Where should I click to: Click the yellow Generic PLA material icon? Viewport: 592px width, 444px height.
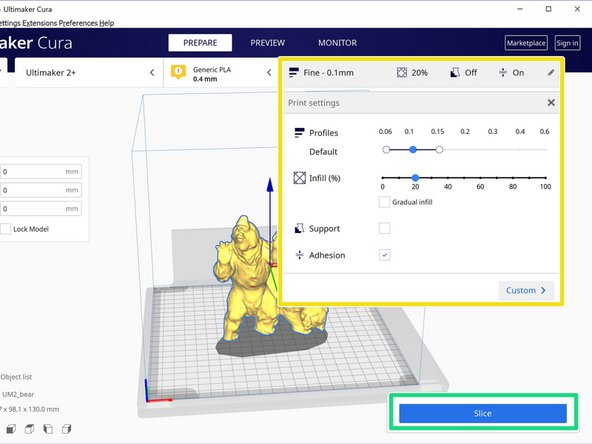click(x=178, y=72)
